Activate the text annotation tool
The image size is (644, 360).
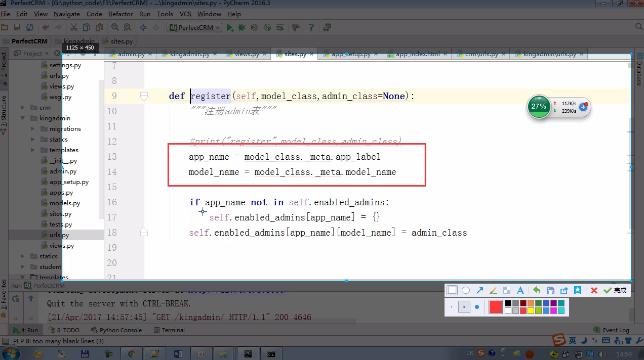coord(520,290)
